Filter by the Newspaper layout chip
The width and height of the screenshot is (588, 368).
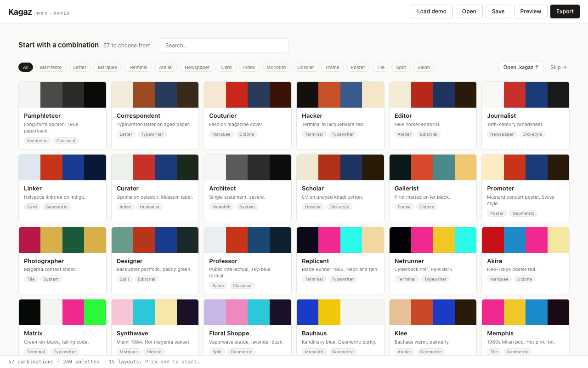(x=197, y=67)
